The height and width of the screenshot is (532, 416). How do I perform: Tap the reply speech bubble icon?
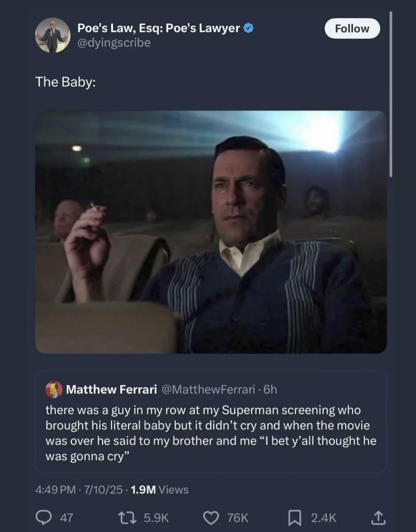point(43,518)
